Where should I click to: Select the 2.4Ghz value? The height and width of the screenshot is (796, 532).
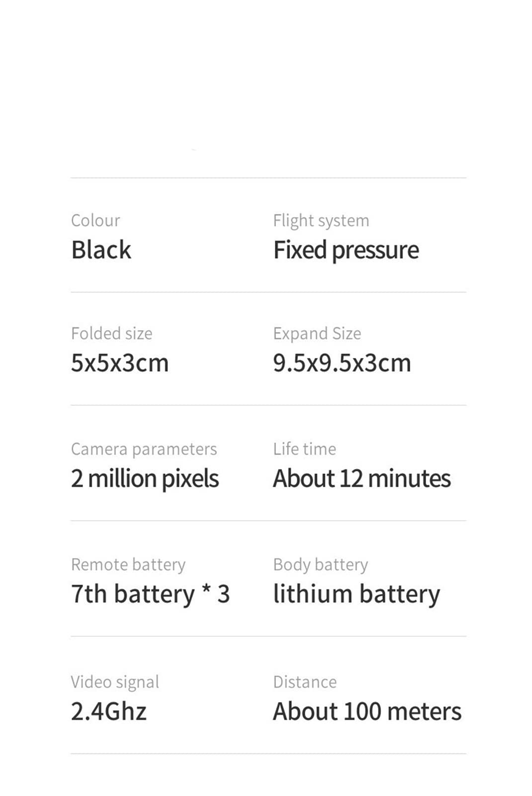pyautogui.click(x=109, y=711)
